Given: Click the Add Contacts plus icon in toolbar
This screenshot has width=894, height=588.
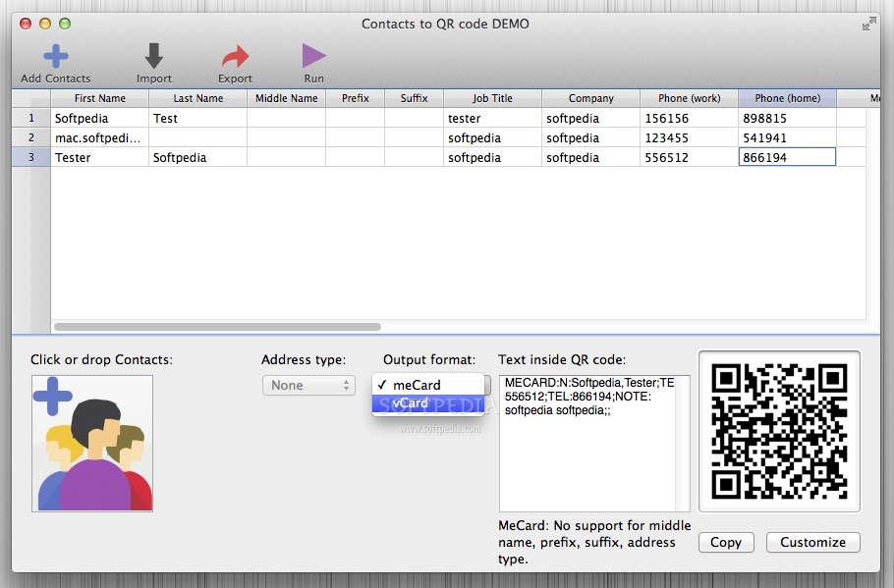Looking at the screenshot, I should pos(55,56).
